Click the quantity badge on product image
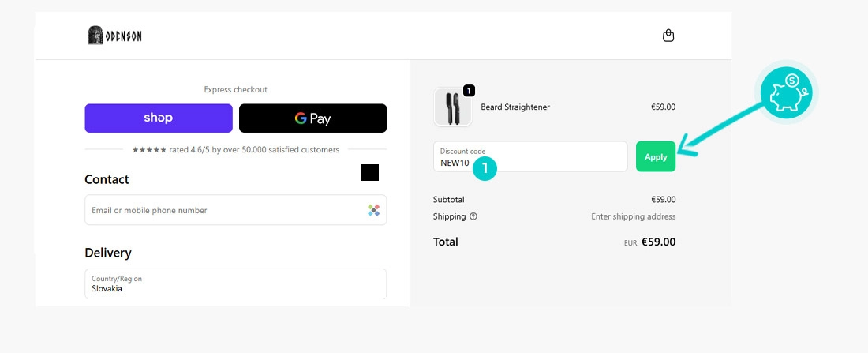The width and height of the screenshot is (868, 353). (x=468, y=90)
